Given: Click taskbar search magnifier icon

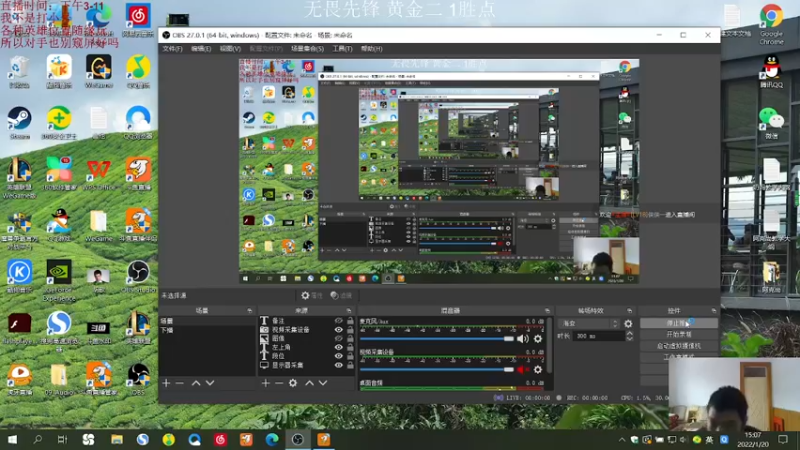Looking at the screenshot, I should coord(37,439).
